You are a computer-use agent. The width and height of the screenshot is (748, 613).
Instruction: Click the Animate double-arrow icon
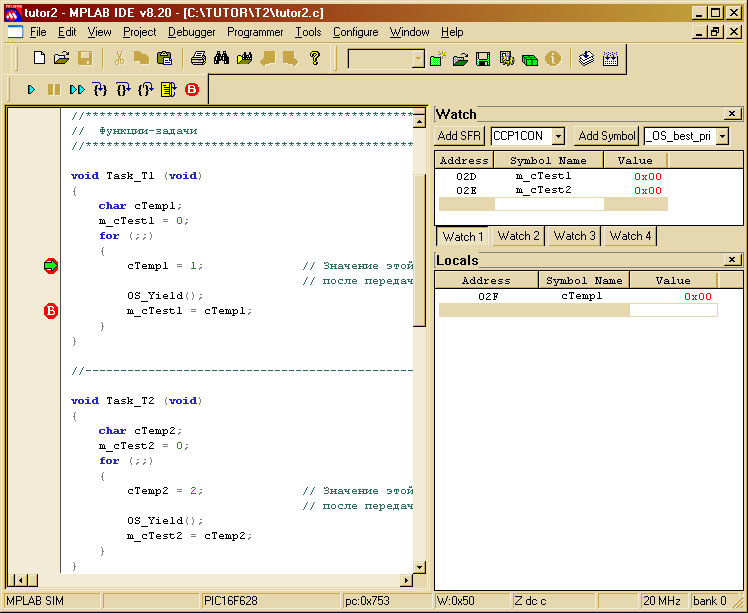pyautogui.click(x=77, y=89)
